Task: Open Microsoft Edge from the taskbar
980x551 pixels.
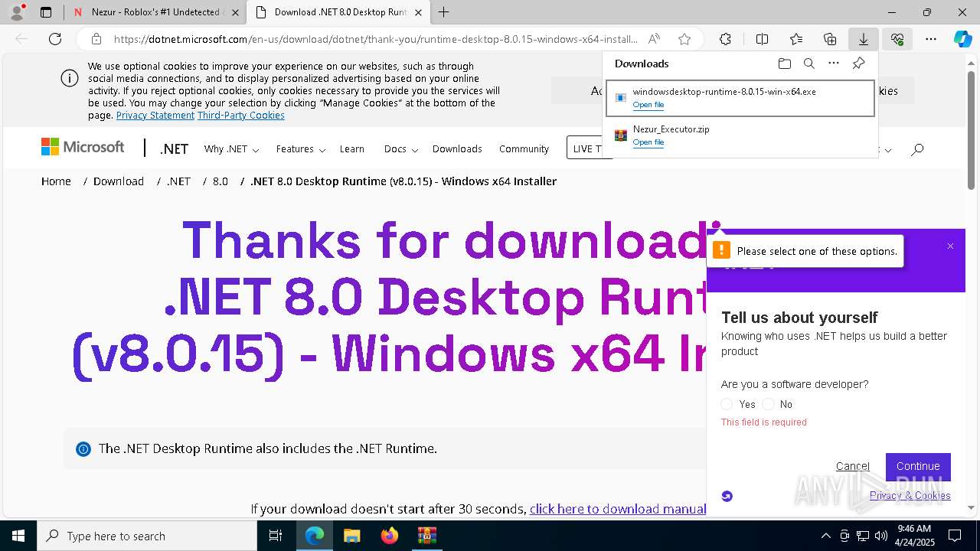Action: 315,536
